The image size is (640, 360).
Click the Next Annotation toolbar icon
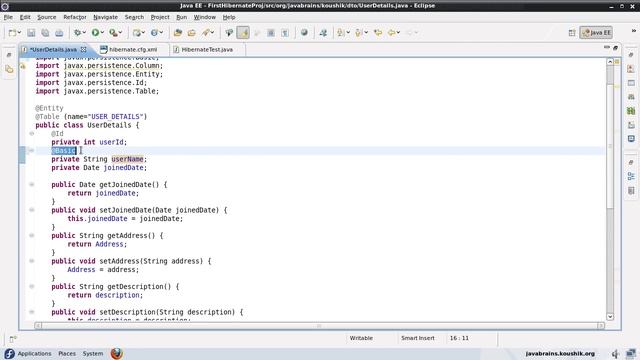(x=340, y=33)
